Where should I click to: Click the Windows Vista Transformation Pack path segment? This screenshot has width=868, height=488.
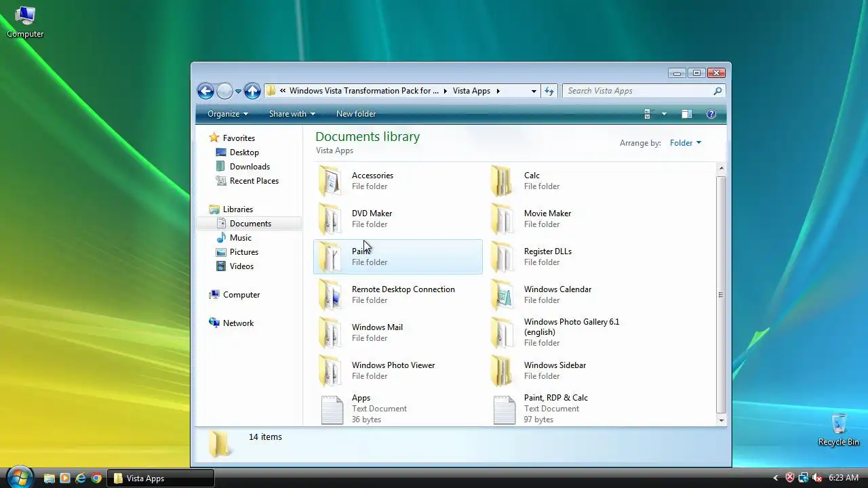[x=363, y=91]
